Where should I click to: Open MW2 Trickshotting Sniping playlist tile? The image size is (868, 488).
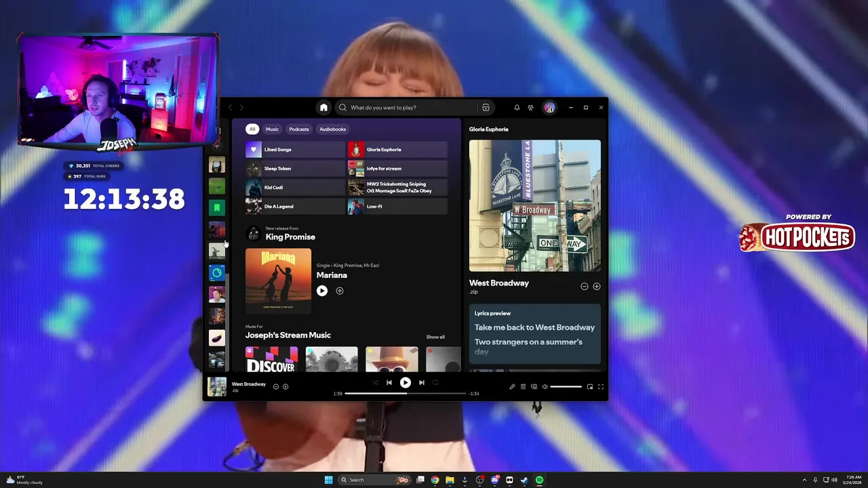point(397,187)
